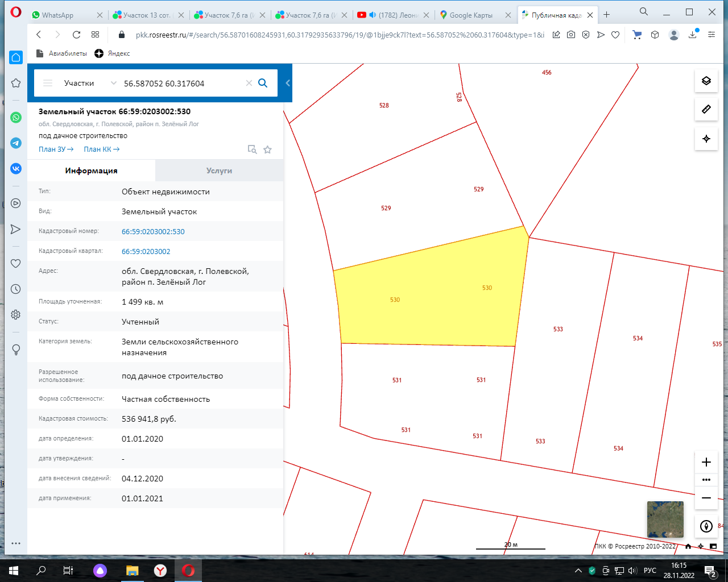Open the three-dots zoom options
The width and height of the screenshot is (728, 582).
pyautogui.click(x=706, y=480)
